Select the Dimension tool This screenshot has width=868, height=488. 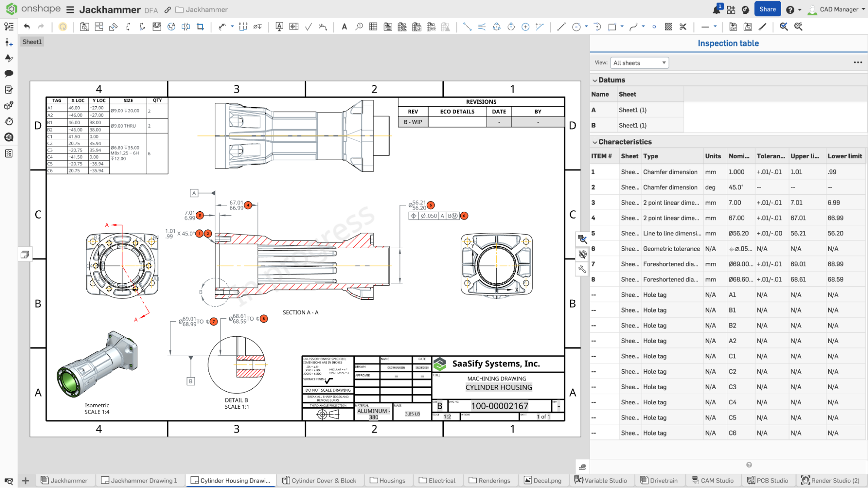point(223,27)
